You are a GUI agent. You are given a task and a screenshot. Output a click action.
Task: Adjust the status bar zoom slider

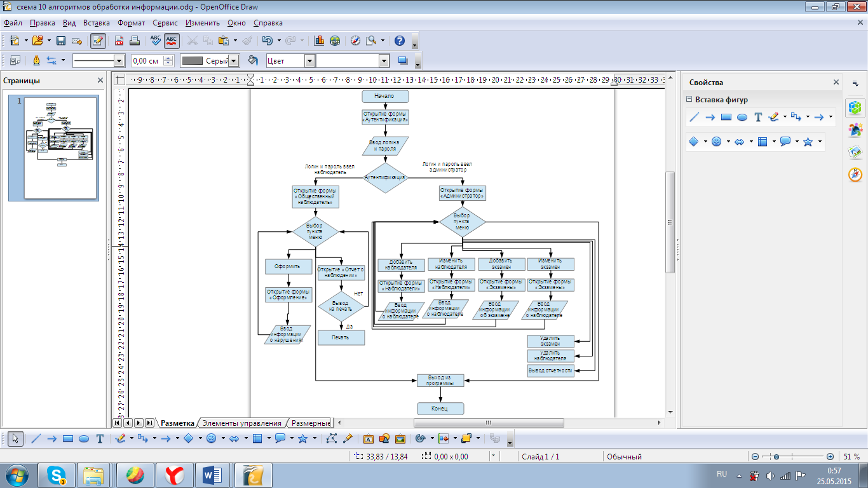[x=776, y=457]
